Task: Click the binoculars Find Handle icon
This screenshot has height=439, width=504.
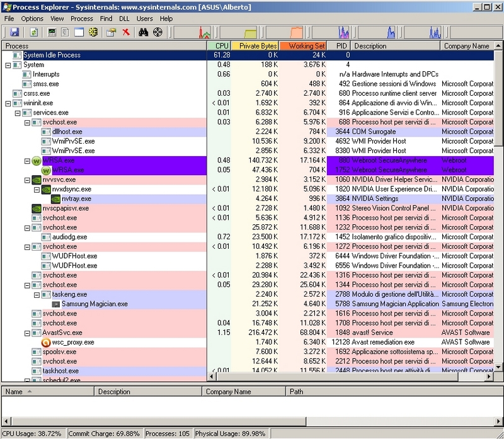Action: tap(144, 32)
